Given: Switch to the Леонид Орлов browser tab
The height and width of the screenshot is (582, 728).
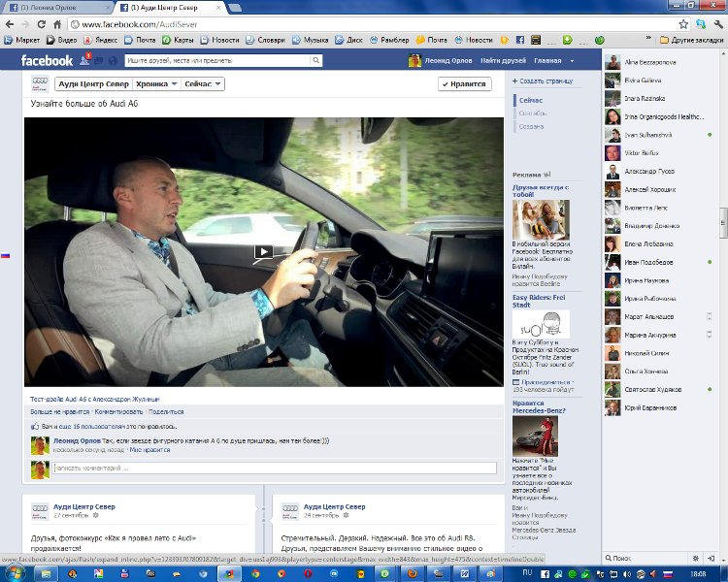Looking at the screenshot, I should tap(56, 8).
